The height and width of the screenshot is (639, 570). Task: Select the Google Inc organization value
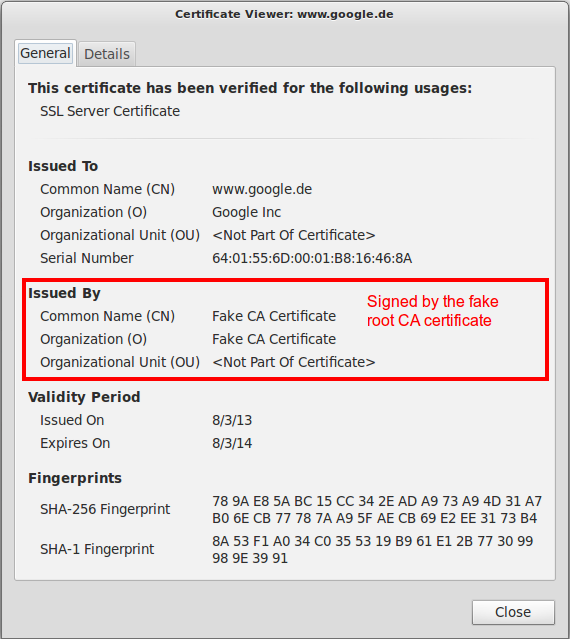(x=246, y=212)
